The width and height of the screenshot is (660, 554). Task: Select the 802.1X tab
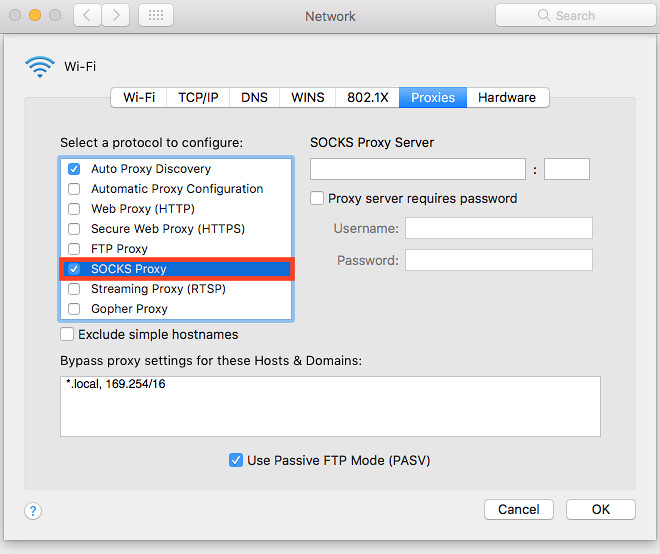[367, 98]
